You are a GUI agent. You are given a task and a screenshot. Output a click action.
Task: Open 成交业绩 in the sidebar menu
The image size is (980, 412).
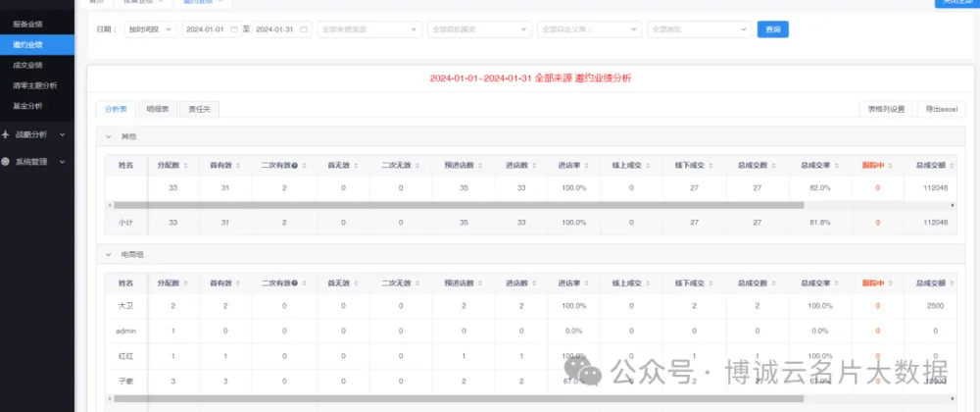(27, 65)
